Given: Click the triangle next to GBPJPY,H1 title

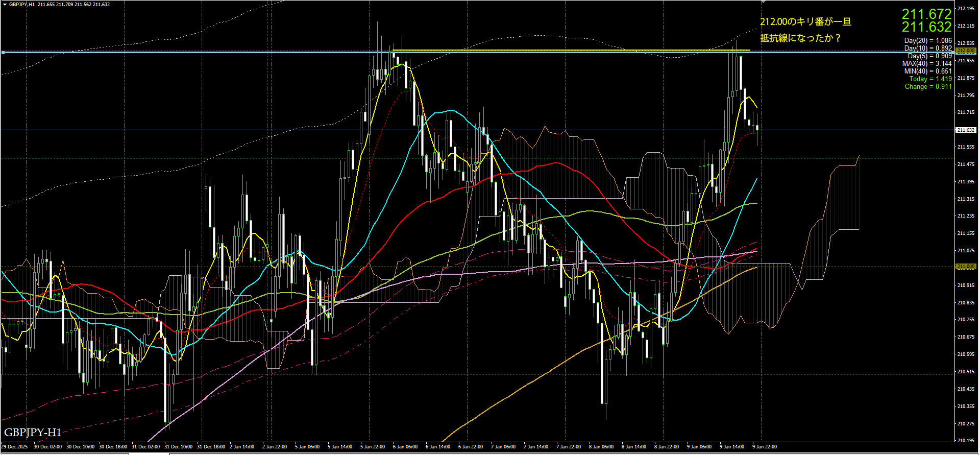Looking at the screenshot, I should 4,5.
